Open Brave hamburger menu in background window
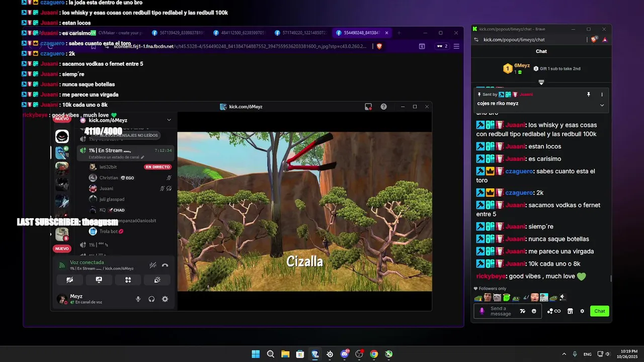The height and width of the screenshot is (362, 644). click(456, 46)
